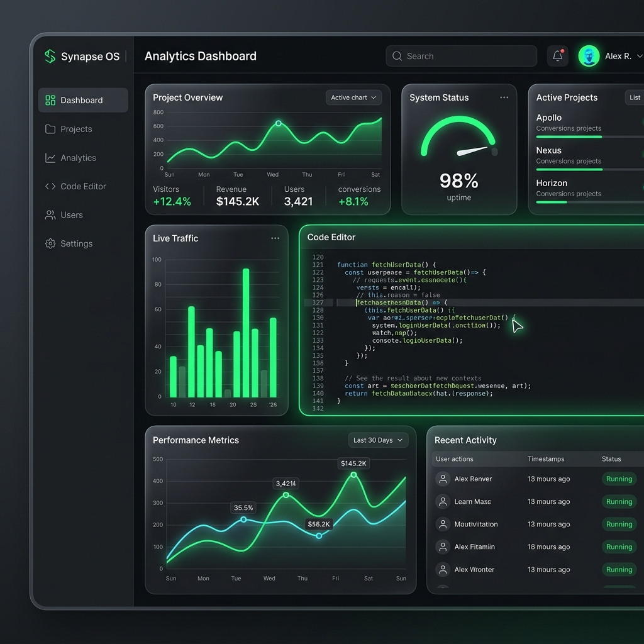Open Alex R. profile avatar
This screenshot has height=644, width=644.
pos(589,56)
